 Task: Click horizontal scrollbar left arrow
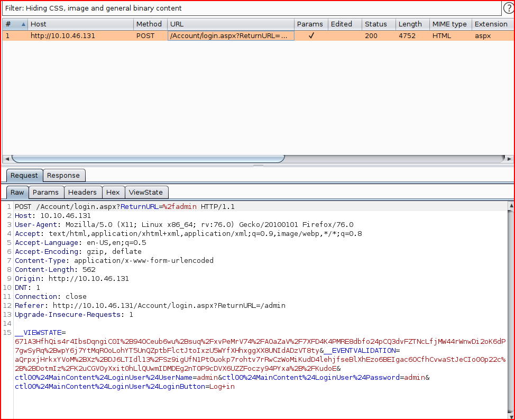click(7, 159)
